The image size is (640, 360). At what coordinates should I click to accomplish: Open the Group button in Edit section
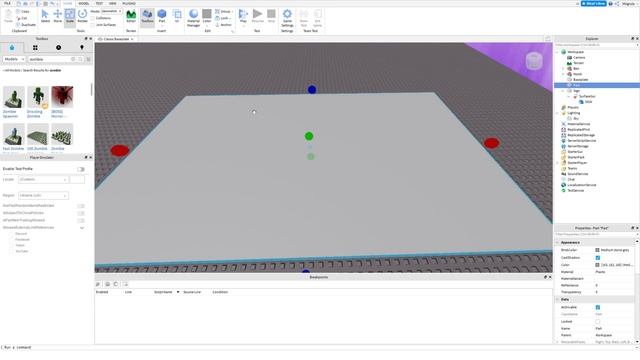pos(224,11)
